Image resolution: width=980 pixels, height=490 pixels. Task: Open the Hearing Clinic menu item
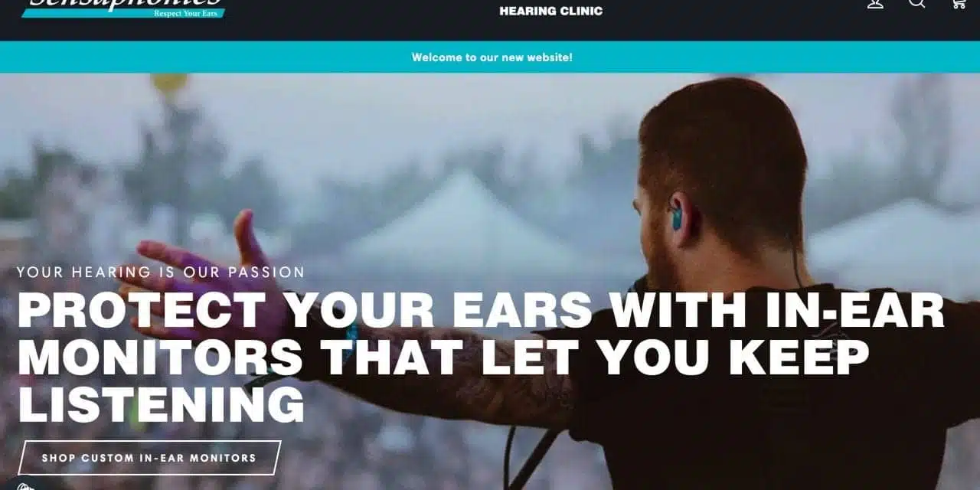(550, 11)
